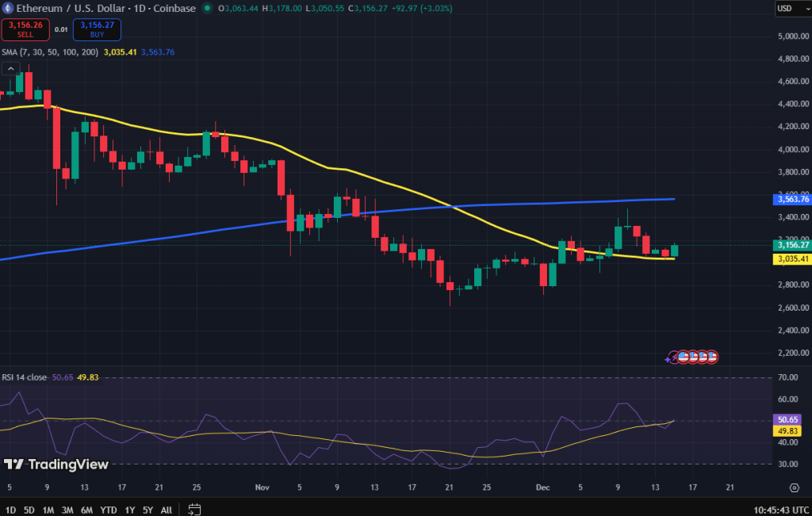The width and height of the screenshot is (812, 516).
Task: Click the blue BUY 3,156.27 button
Action: [x=97, y=29]
